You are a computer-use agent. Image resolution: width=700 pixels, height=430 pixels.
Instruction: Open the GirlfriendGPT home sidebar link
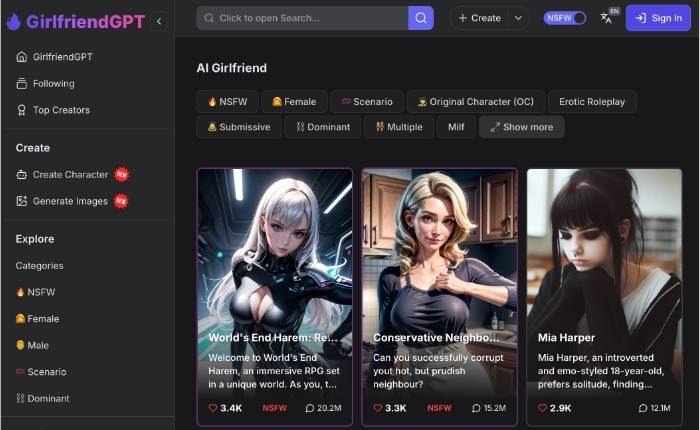[54, 57]
